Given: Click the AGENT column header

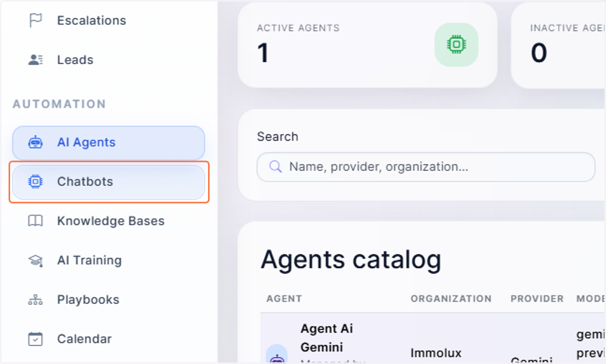Looking at the screenshot, I should [x=284, y=299].
